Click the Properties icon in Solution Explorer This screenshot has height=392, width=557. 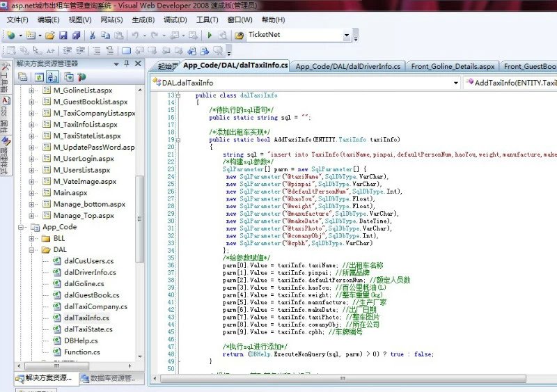coord(23,77)
